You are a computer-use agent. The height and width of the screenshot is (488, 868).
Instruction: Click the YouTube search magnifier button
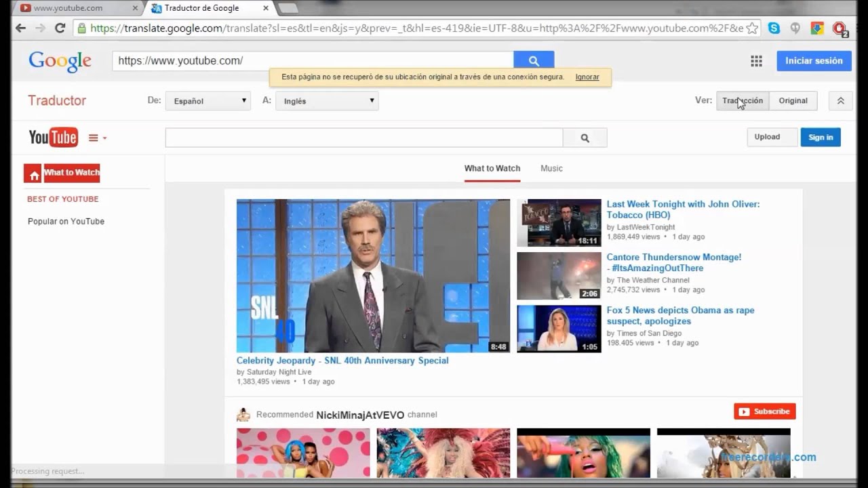(585, 138)
